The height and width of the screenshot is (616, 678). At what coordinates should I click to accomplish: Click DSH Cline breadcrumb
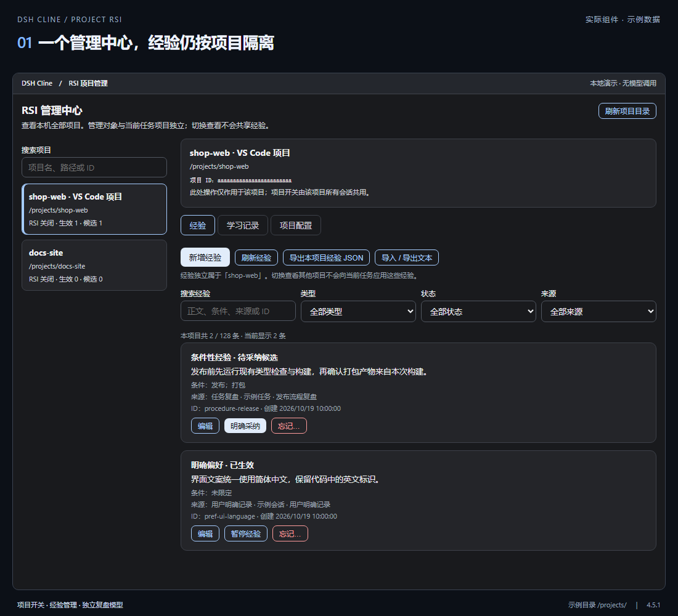click(37, 83)
